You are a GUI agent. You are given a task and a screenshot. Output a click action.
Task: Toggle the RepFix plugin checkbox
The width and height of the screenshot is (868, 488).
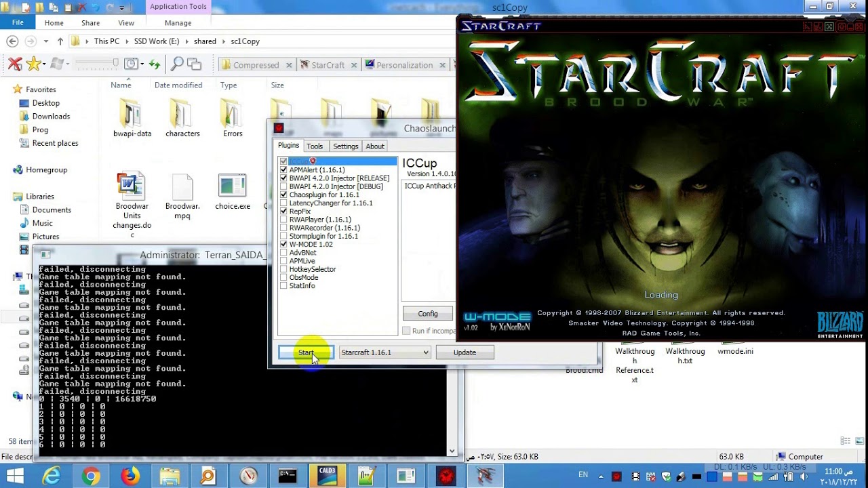(283, 211)
